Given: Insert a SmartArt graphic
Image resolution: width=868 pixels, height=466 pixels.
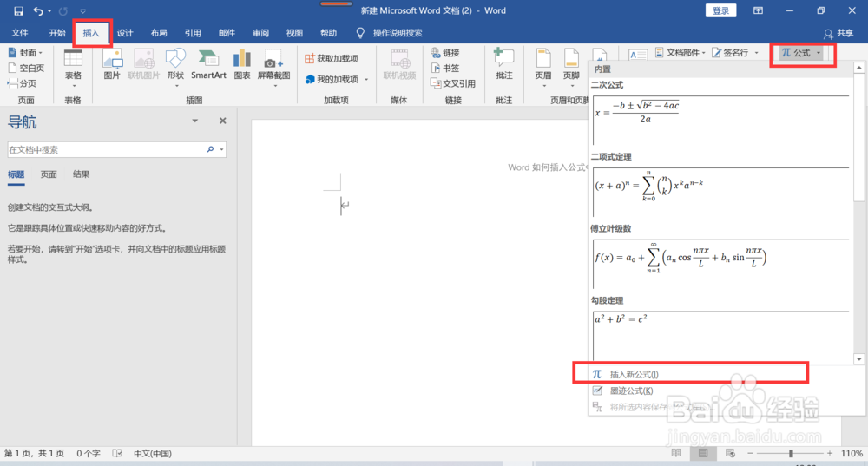Looking at the screenshot, I should tap(208, 64).
